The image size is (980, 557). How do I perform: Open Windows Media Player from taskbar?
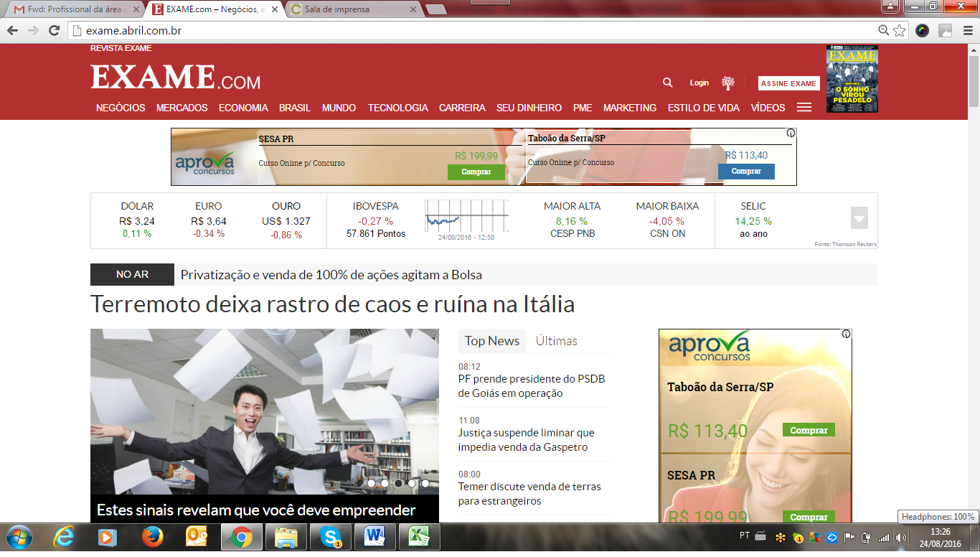(108, 537)
